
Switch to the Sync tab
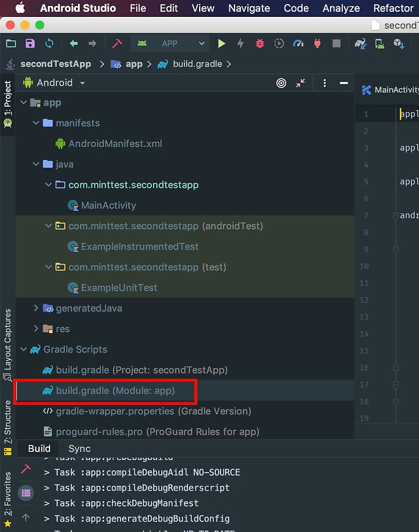point(80,448)
